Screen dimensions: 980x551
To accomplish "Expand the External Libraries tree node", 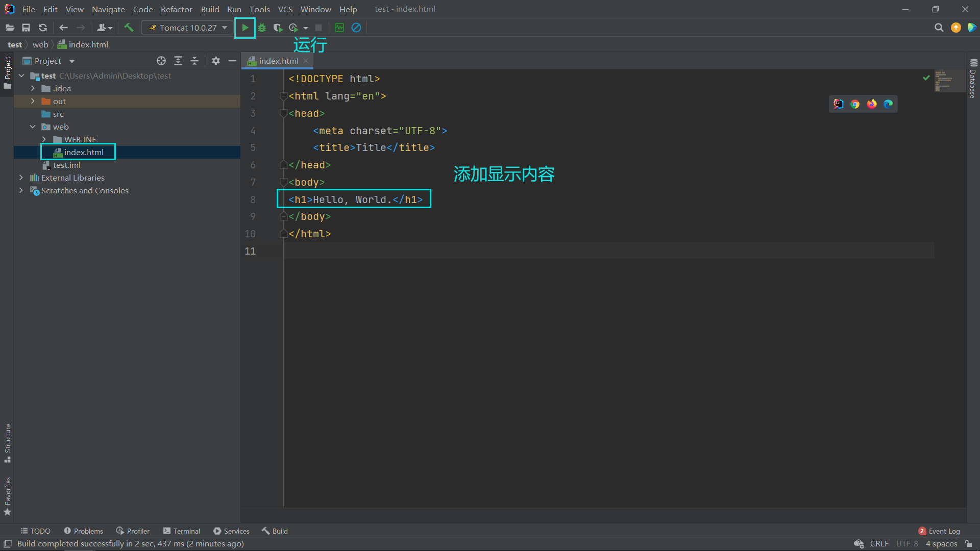I will (21, 178).
